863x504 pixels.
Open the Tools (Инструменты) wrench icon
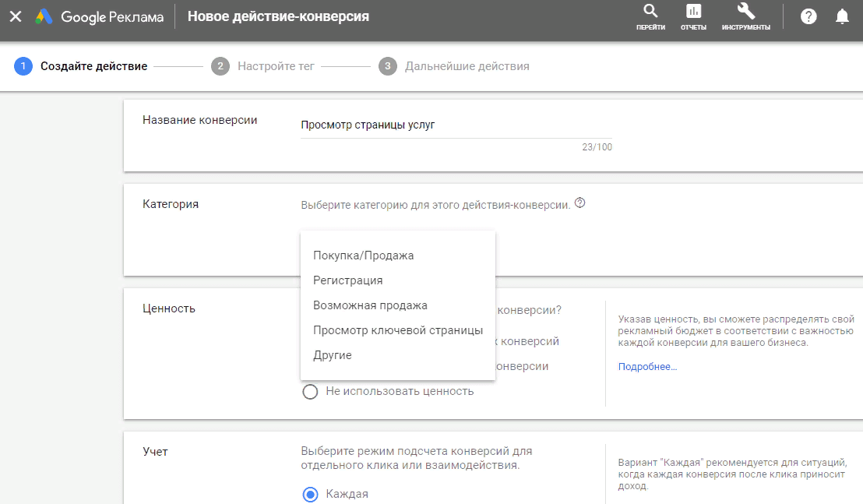(745, 12)
